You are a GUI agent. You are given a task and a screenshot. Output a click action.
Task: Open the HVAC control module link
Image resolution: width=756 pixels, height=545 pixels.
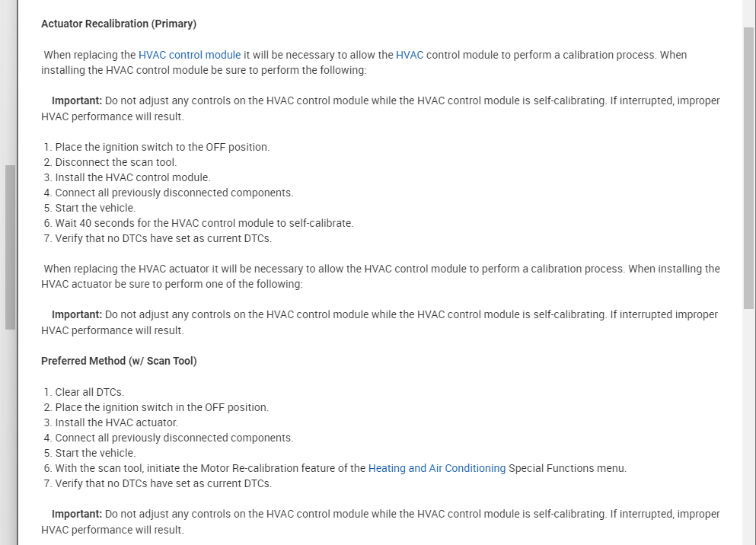pyautogui.click(x=190, y=55)
